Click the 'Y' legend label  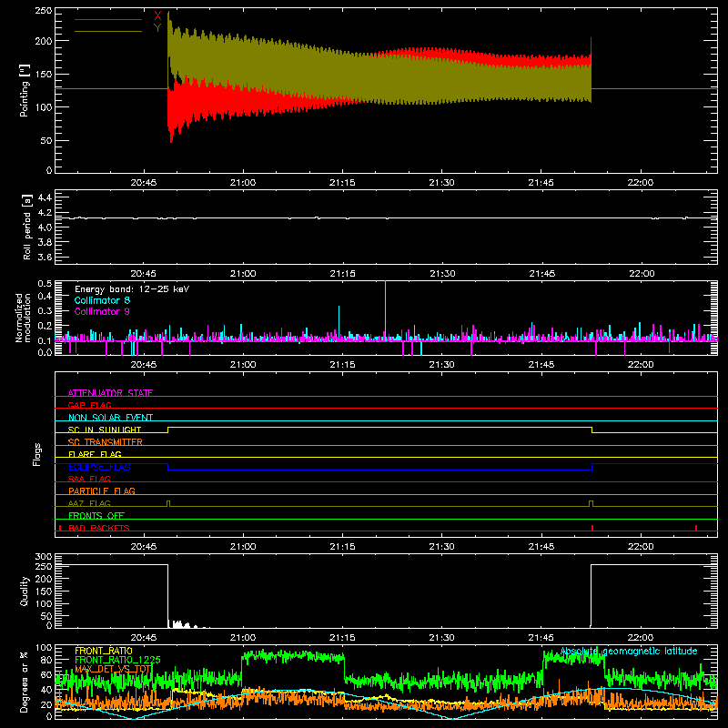157,28
